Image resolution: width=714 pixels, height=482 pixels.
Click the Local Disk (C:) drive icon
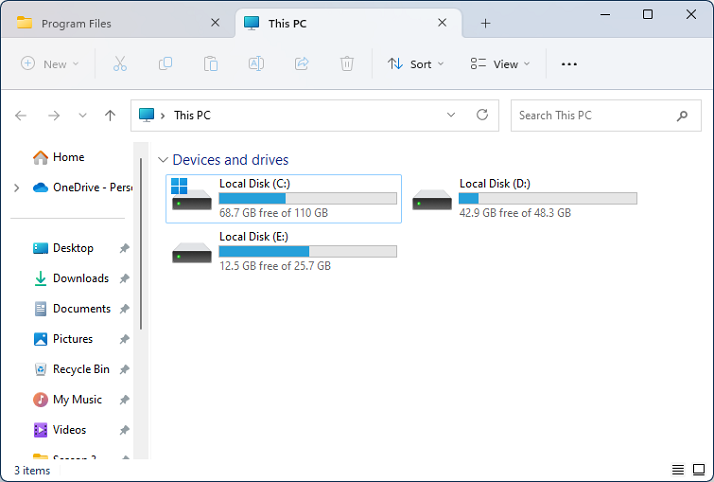(x=191, y=194)
